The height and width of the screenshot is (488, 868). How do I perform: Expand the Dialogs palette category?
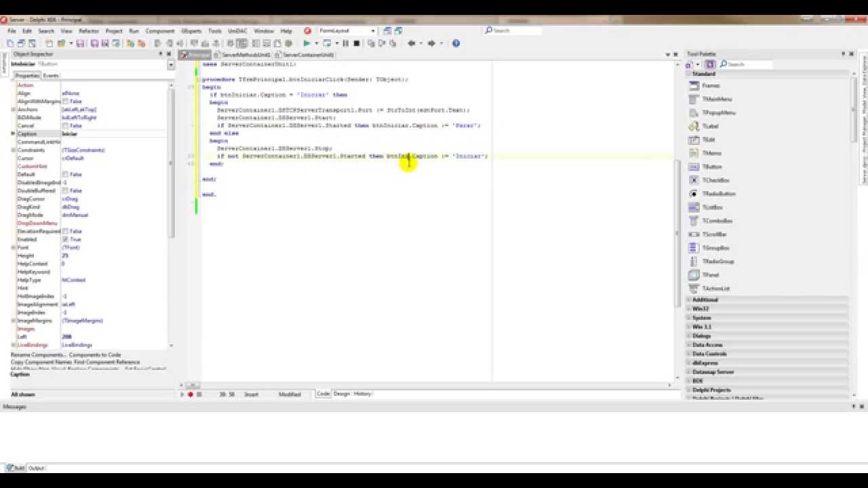(x=690, y=335)
